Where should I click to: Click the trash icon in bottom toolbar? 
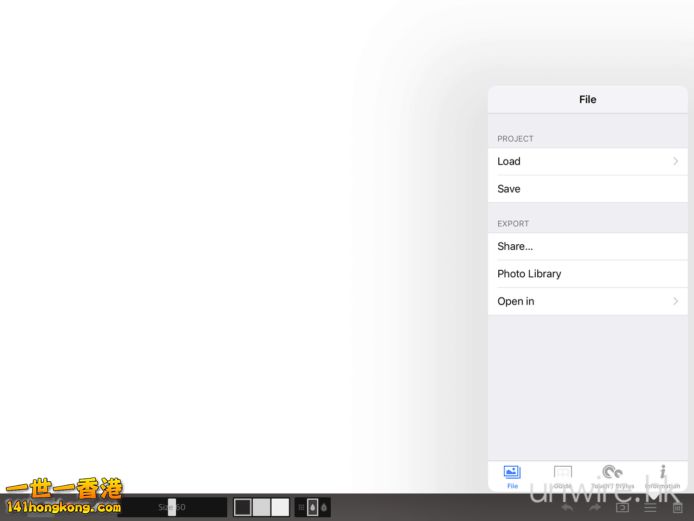tap(678, 507)
